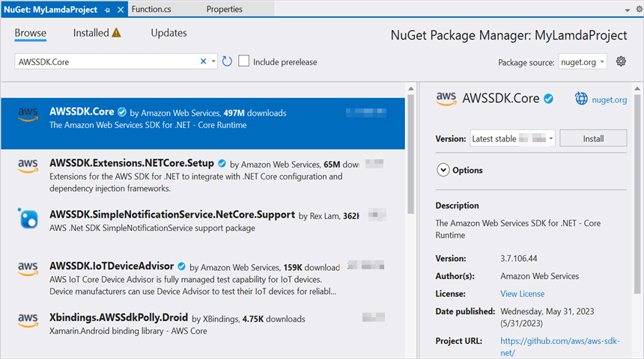Open the Version Latest stable dropdown

click(512, 138)
